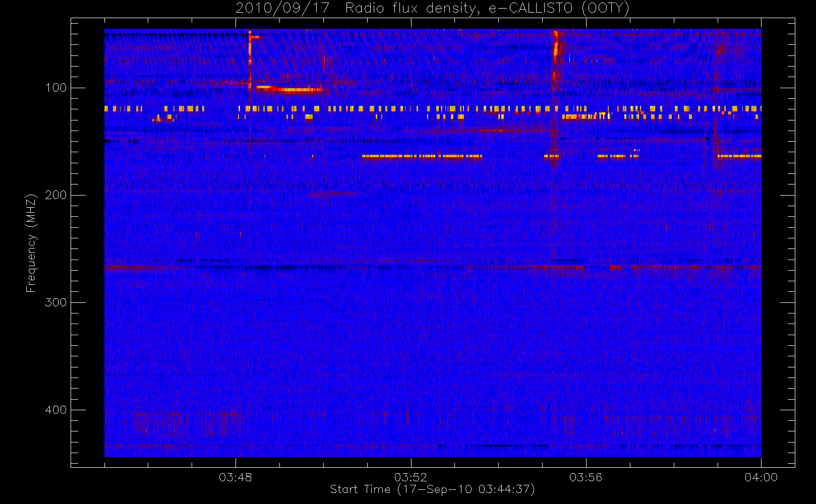Click the 04:00 time tick label
This screenshot has height=504, width=816.
click(761, 477)
